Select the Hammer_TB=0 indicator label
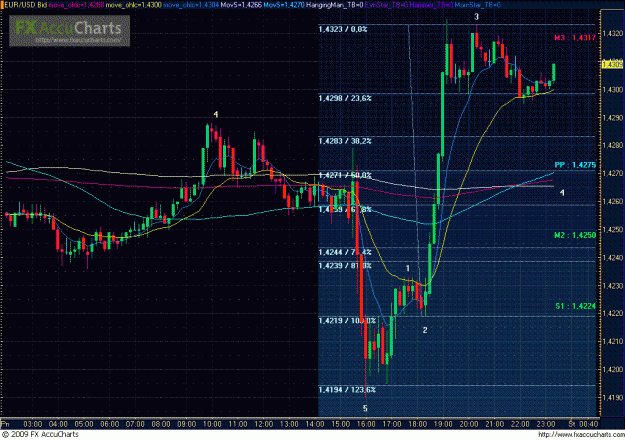This screenshot has height=440, width=625. tap(431, 5)
